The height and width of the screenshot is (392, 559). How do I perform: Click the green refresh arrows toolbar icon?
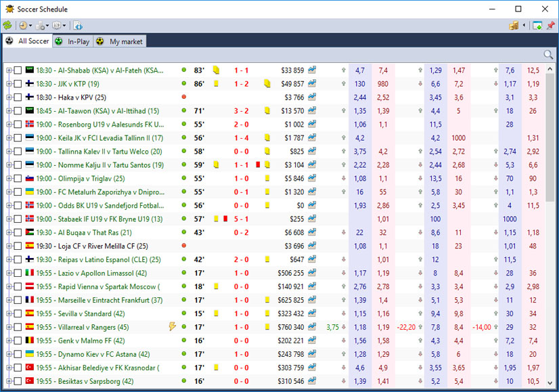click(x=7, y=25)
